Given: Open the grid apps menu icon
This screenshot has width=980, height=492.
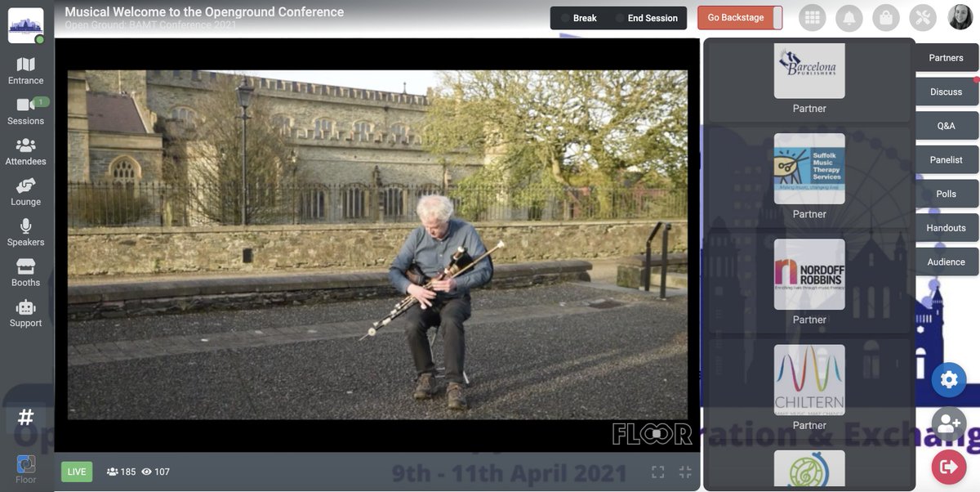Looking at the screenshot, I should (812, 18).
